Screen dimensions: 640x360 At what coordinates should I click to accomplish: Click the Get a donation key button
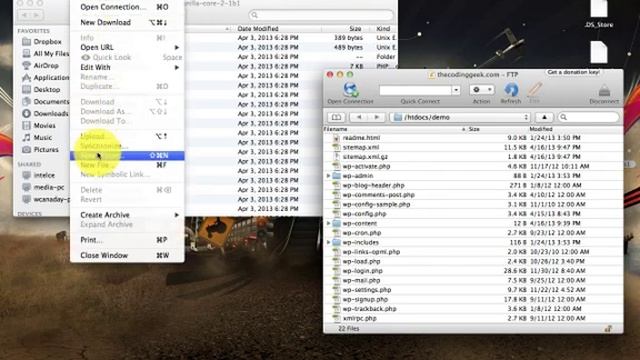[x=573, y=72]
